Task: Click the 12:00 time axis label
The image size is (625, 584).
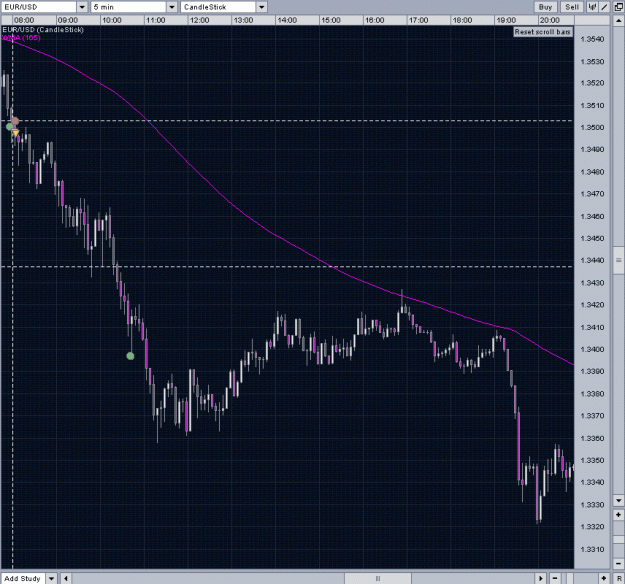Action: click(199, 20)
